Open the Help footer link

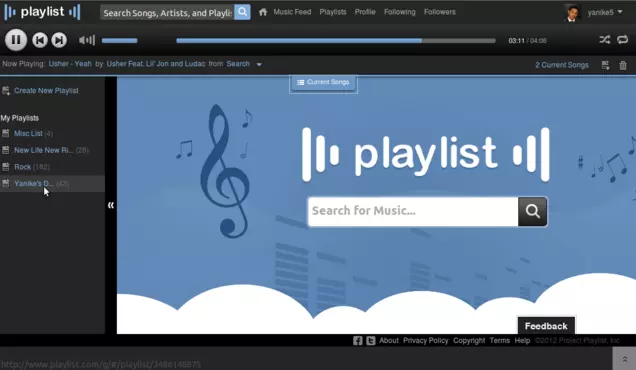click(522, 341)
